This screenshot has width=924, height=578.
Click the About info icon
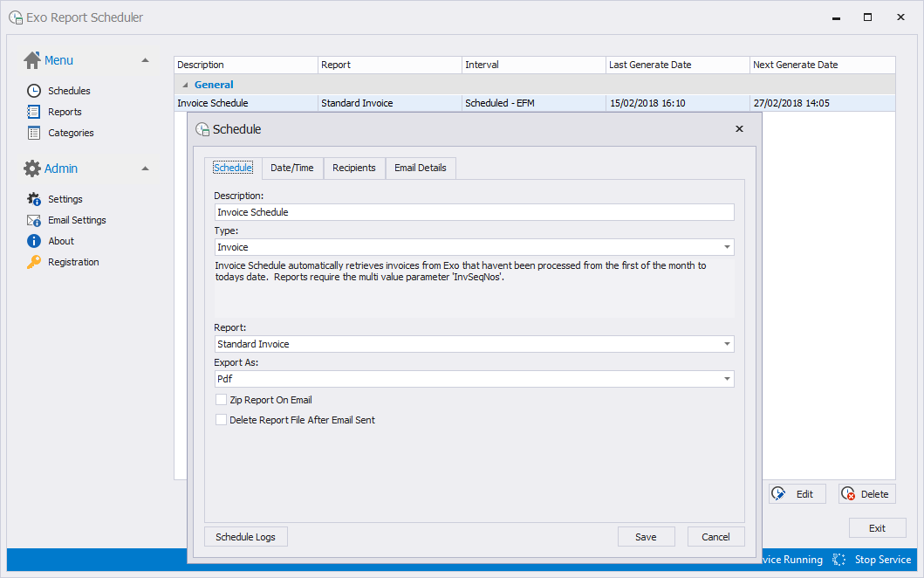point(34,241)
